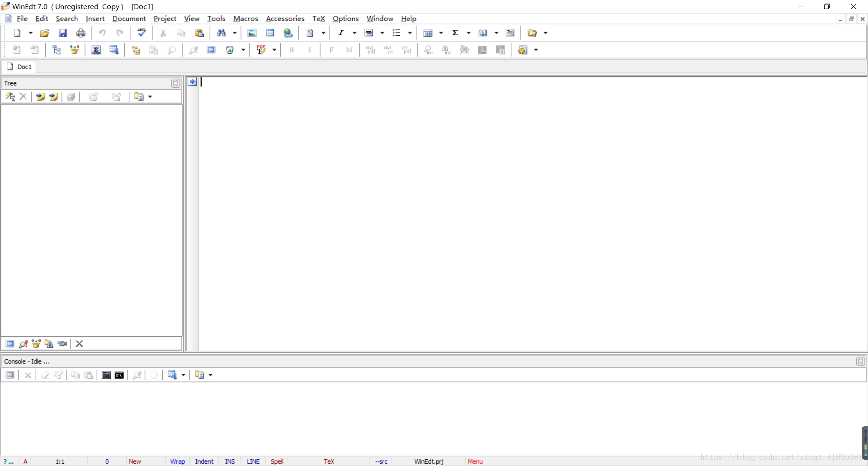The image size is (868, 466).
Task: Click the TeX options gear icon
Action: pyautogui.click(x=523, y=50)
